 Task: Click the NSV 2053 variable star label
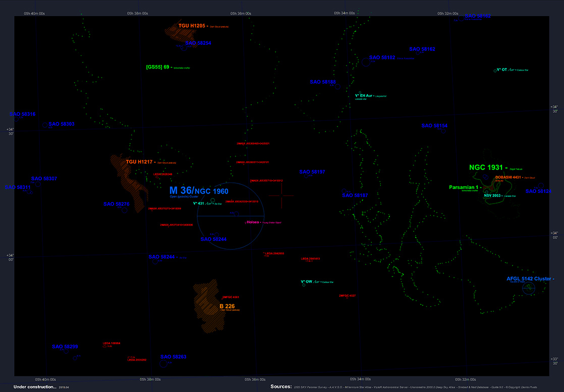click(493, 195)
